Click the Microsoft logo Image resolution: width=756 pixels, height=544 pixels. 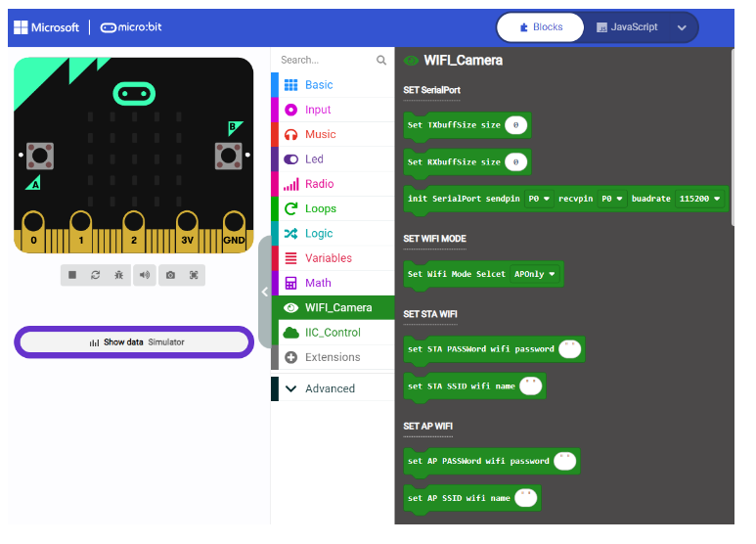[46, 27]
